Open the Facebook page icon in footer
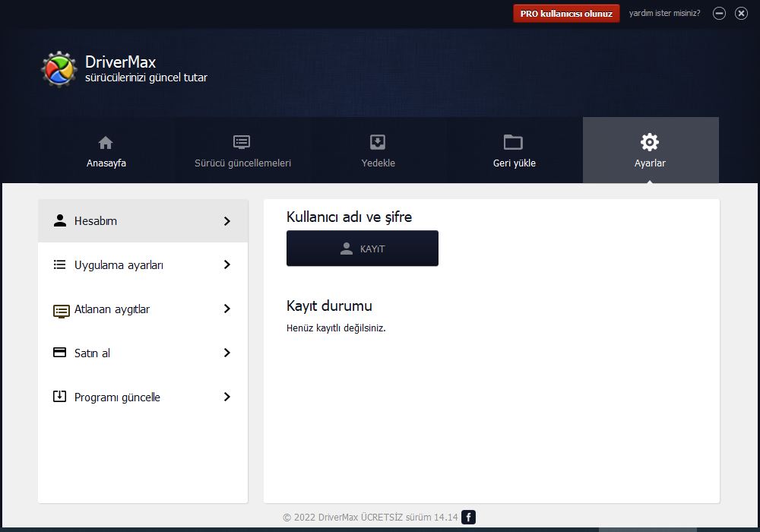 point(468,517)
